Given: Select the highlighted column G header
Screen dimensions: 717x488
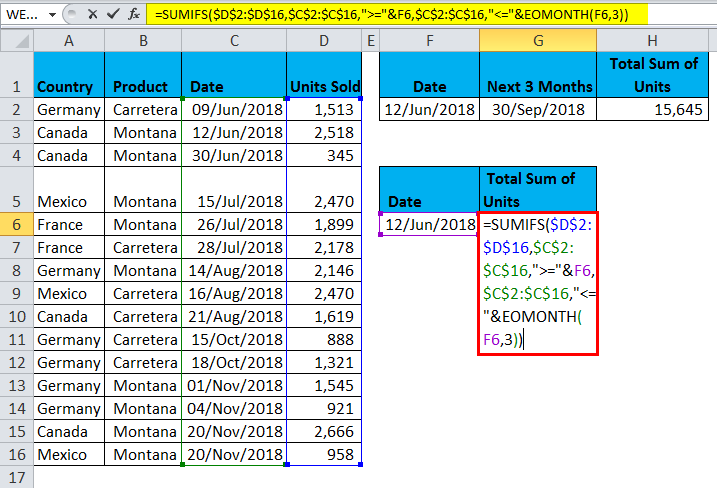Looking at the screenshot, I should click(x=538, y=41).
